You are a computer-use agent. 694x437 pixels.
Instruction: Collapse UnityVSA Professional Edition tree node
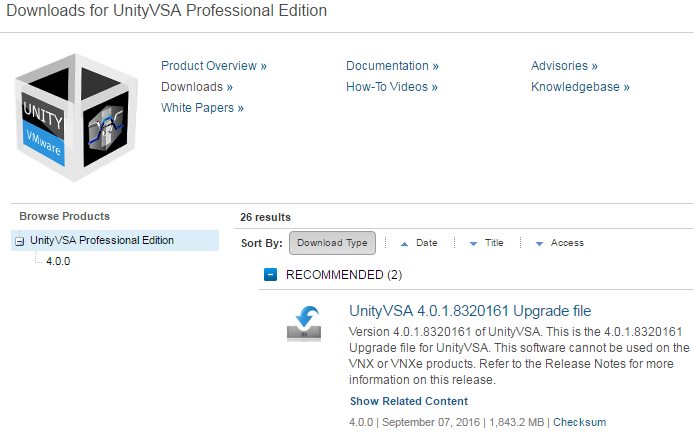point(20,241)
